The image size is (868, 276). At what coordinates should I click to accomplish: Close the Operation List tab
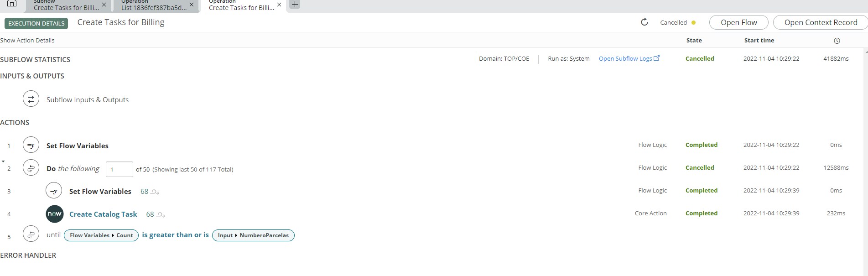[x=192, y=5]
